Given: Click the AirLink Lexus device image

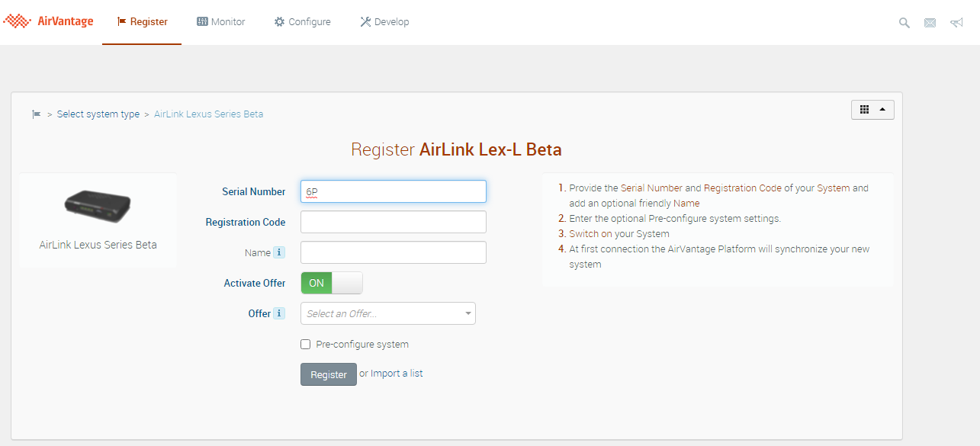Looking at the screenshot, I should click(x=98, y=206).
